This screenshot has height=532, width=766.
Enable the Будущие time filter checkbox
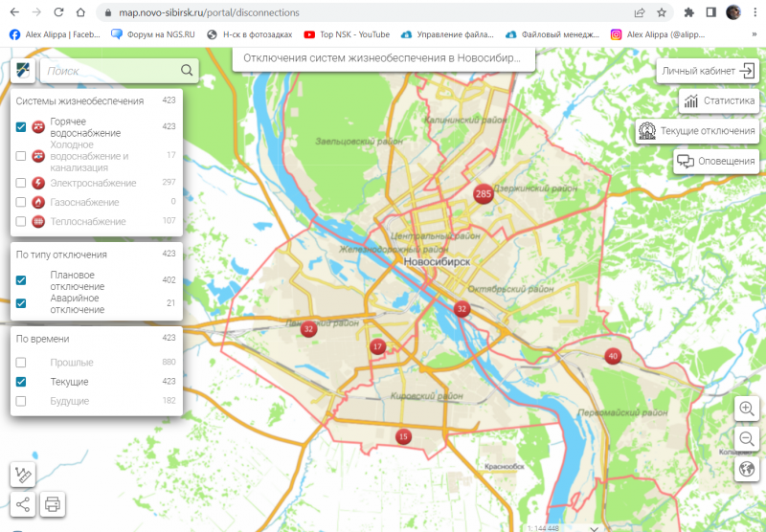21,401
